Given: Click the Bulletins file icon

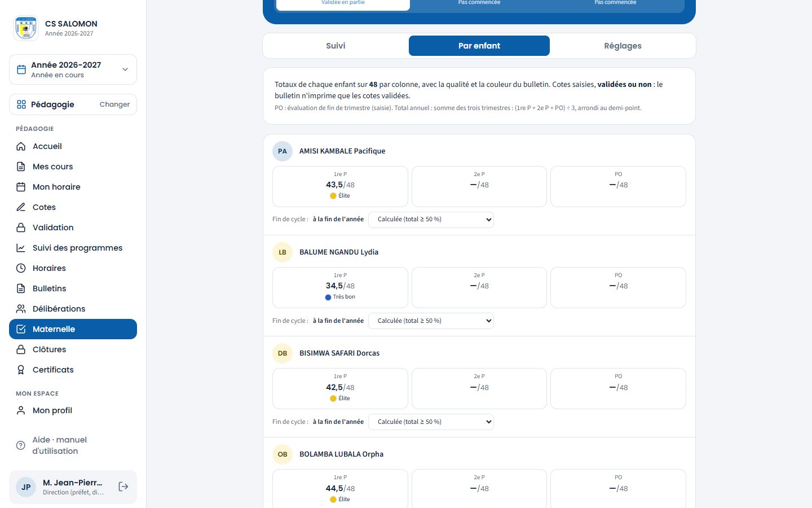Looking at the screenshot, I should (x=21, y=288).
